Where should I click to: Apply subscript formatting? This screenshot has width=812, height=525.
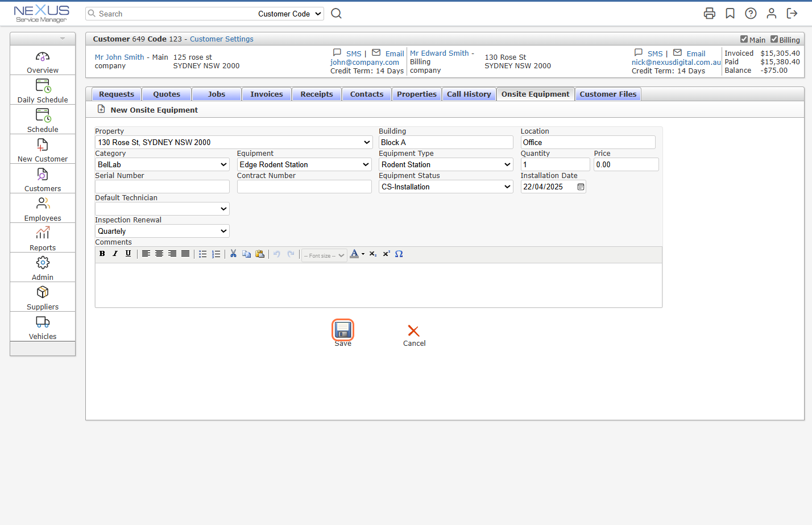(373, 254)
